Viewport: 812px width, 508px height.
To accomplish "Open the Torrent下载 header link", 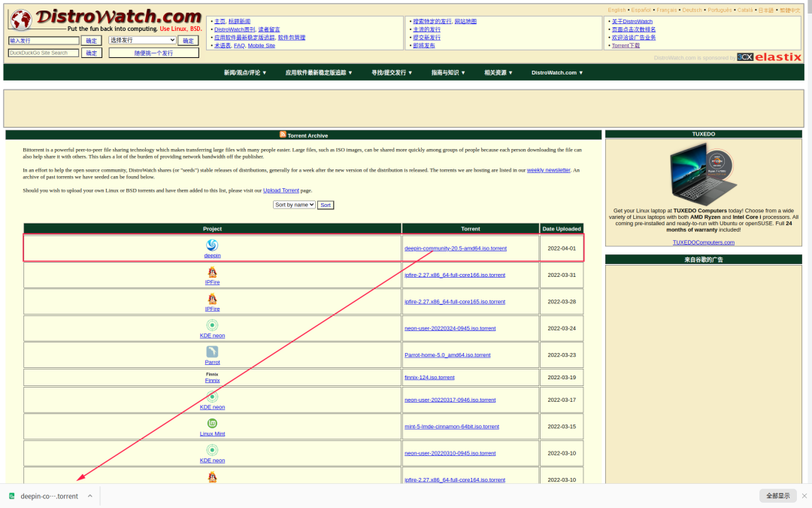I will [x=626, y=46].
